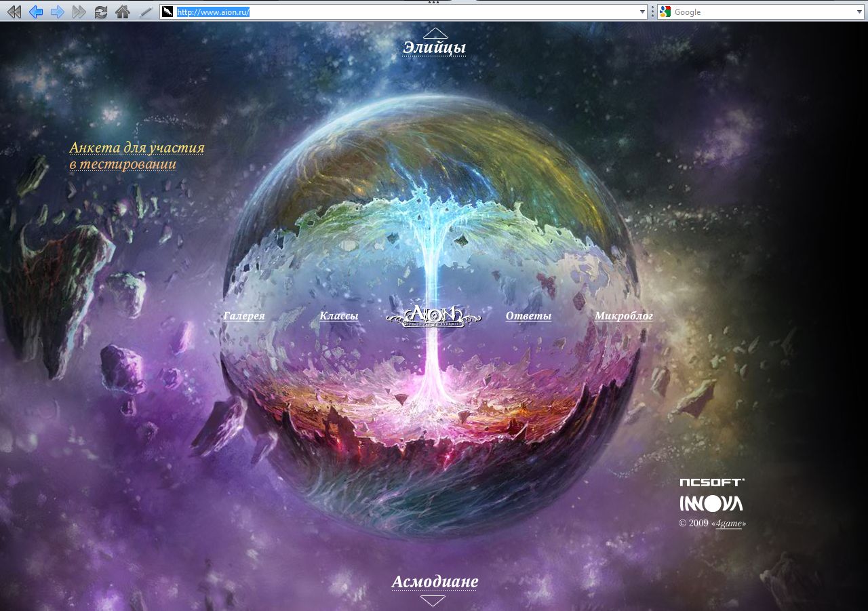The height and width of the screenshot is (611, 868).
Task: Click the down arrow below Асмодиане
Action: click(x=433, y=600)
